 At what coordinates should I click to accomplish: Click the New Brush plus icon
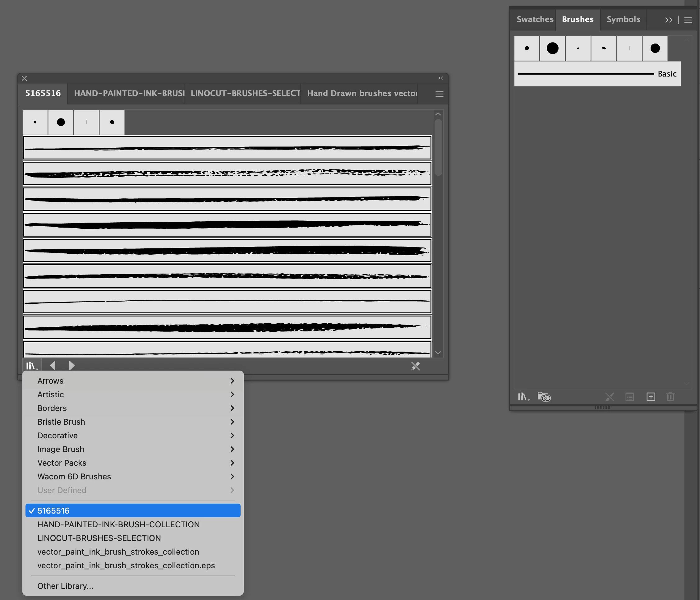point(651,397)
